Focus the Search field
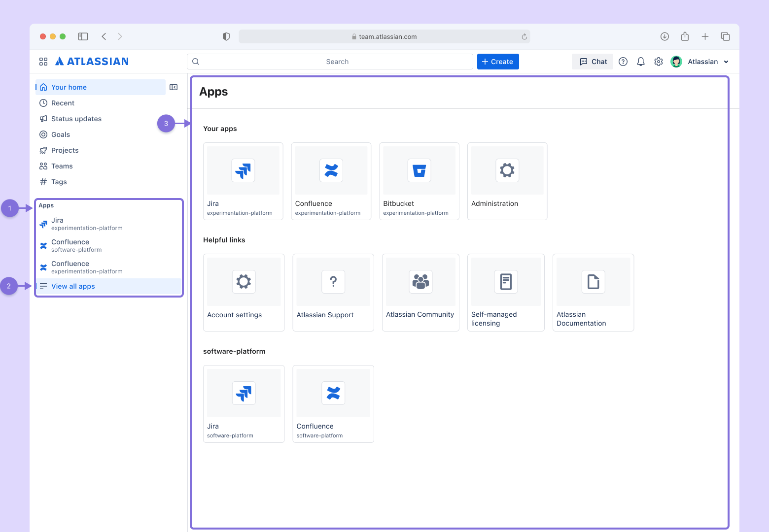The height and width of the screenshot is (532, 769). coord(330,62)
